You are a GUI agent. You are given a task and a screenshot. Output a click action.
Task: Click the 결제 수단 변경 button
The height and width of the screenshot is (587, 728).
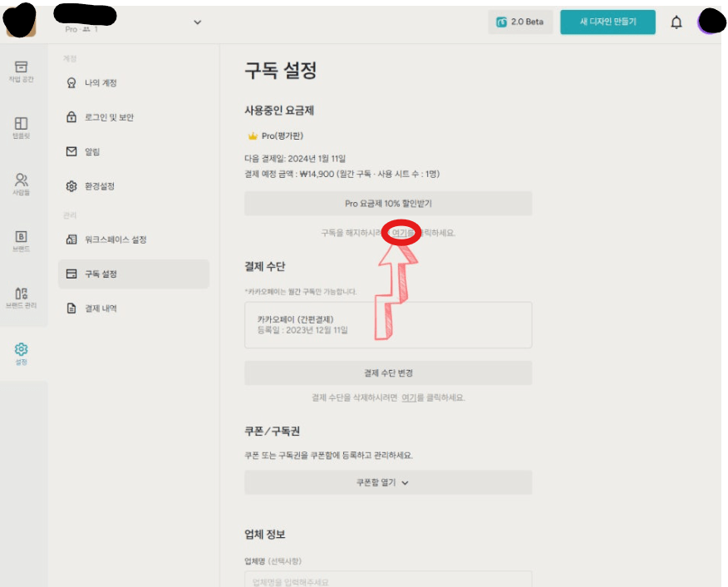tap(387, 372)
